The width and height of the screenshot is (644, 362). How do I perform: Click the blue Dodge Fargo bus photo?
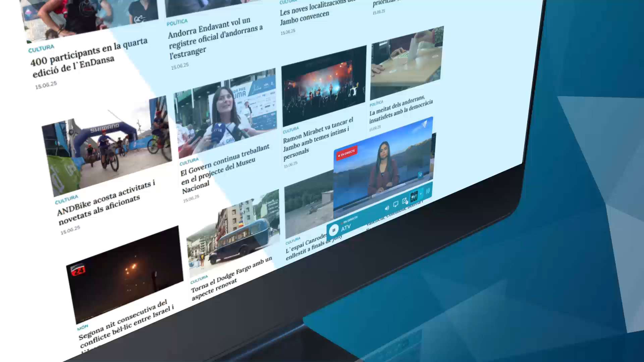click(x=234, y=233)
